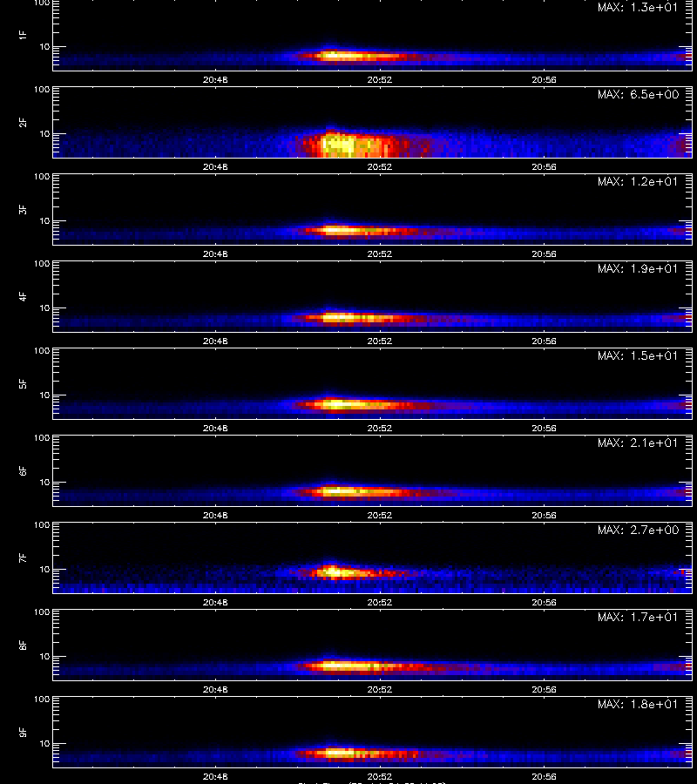Click the 1F panel axis label

pyautogui.click(x=23, y=35)
